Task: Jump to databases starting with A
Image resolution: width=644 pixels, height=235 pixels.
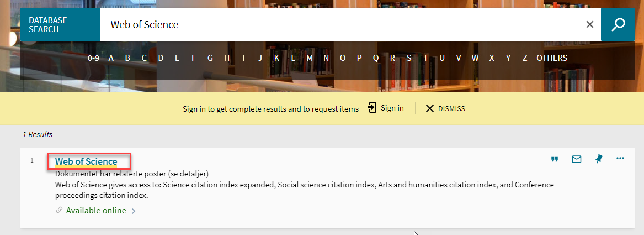Action: tap(111, 58)
